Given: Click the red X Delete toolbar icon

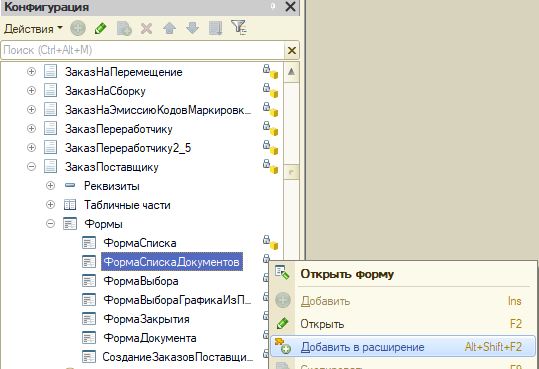Looking at the screenshot, I should point(146,29).
